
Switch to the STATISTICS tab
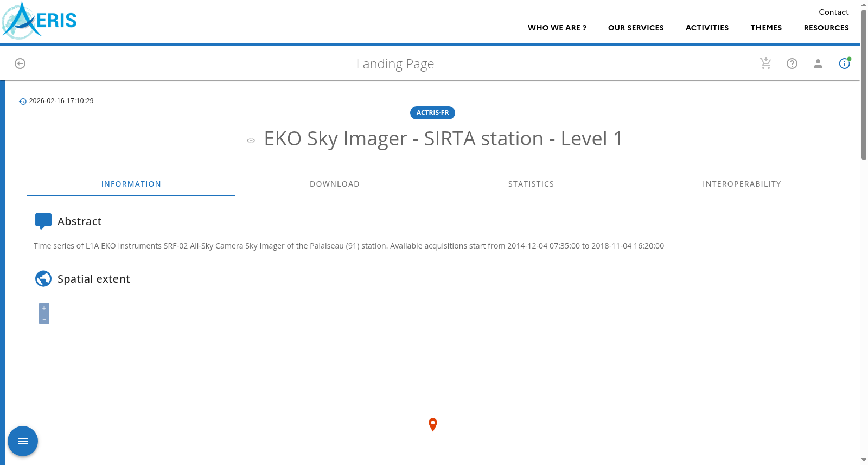click(531, 184)
